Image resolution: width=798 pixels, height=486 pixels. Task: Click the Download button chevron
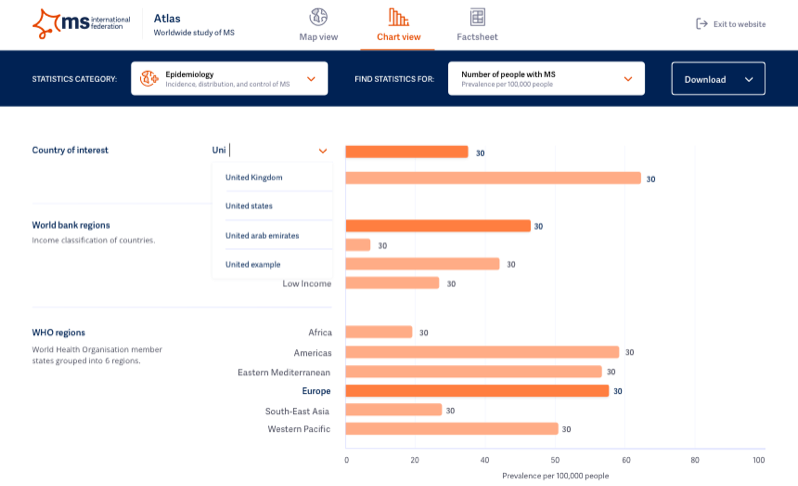[x=749, y=79]
